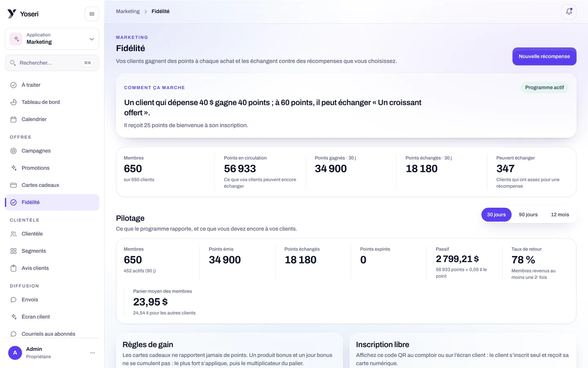Screen dimensions: 588x368
Task: Switch period to 90 jours
Action: pos(528,215)
